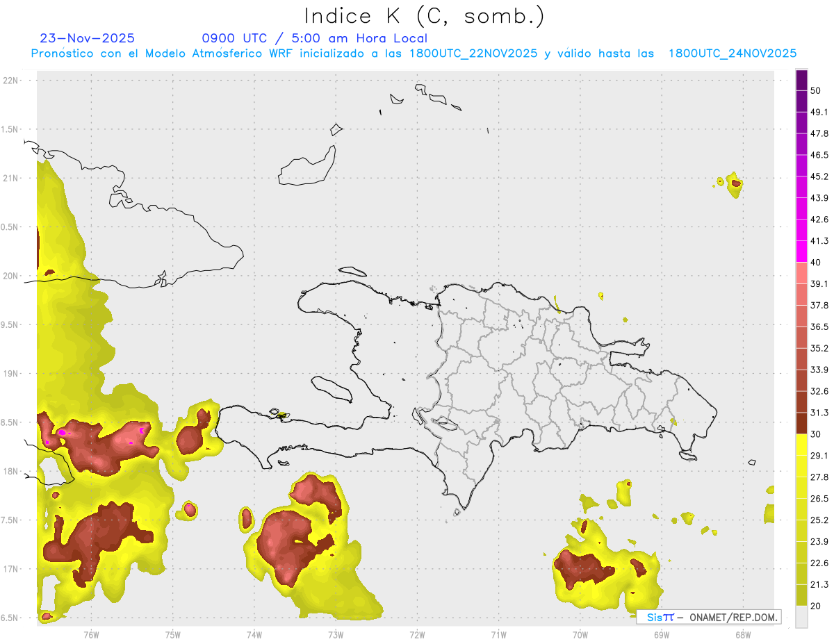Viewport: 834px width, 644px height.
Task: Click the "41.3" color scale value
Action: (x=819, y=241)
